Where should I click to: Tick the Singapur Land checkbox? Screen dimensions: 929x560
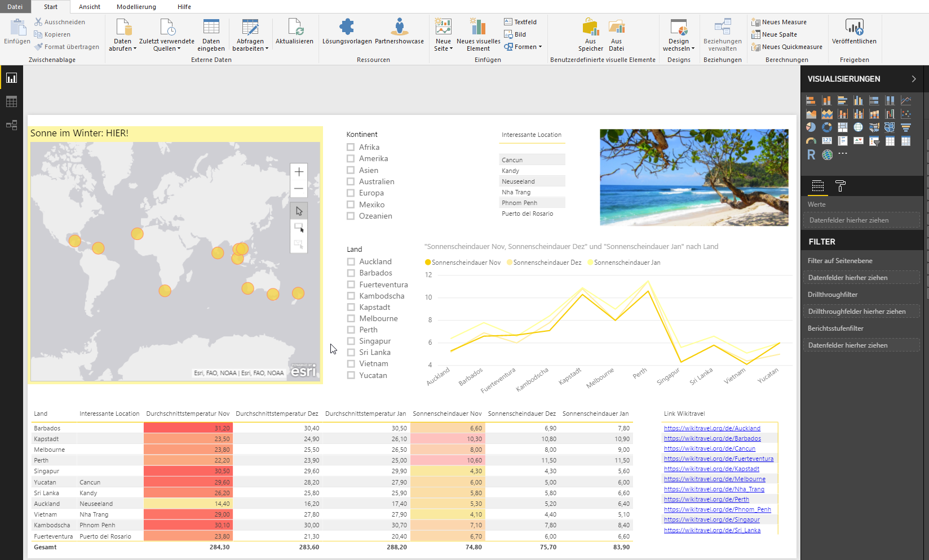351,341
